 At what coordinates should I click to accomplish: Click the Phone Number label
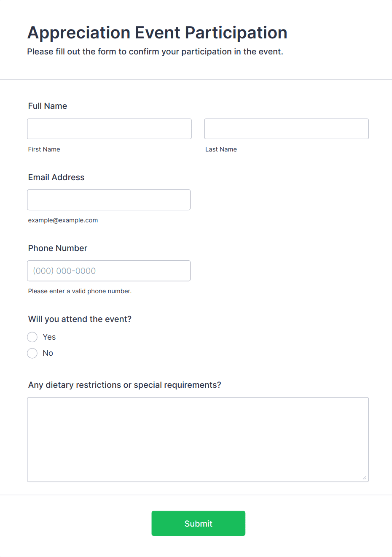(58, 248)
